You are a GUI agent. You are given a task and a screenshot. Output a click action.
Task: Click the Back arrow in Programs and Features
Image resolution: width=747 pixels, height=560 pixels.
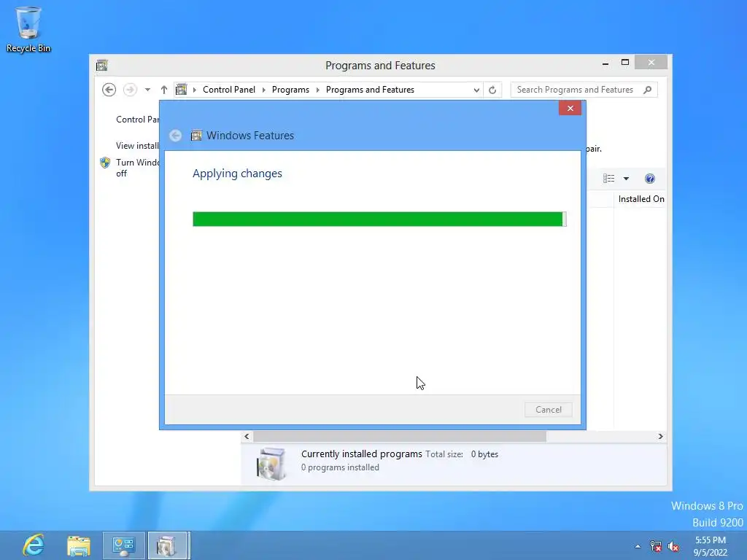tap(109, 90)
